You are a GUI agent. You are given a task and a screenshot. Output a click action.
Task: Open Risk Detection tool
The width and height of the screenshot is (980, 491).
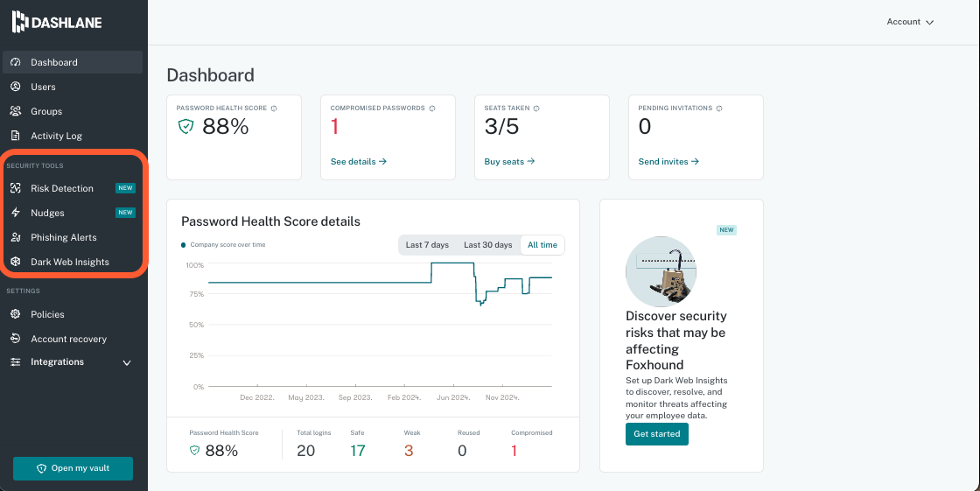point(73,188)
